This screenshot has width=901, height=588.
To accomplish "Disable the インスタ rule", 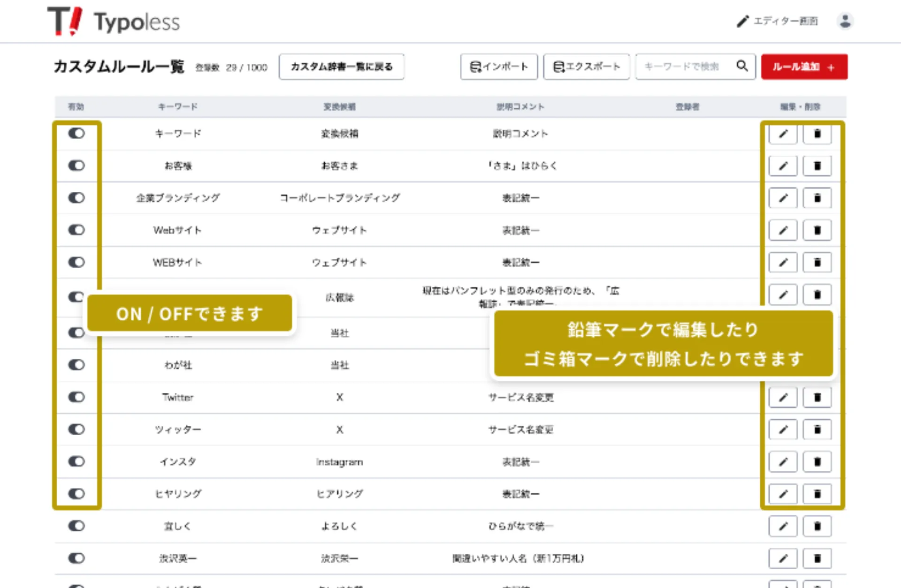I will point(76,462).
